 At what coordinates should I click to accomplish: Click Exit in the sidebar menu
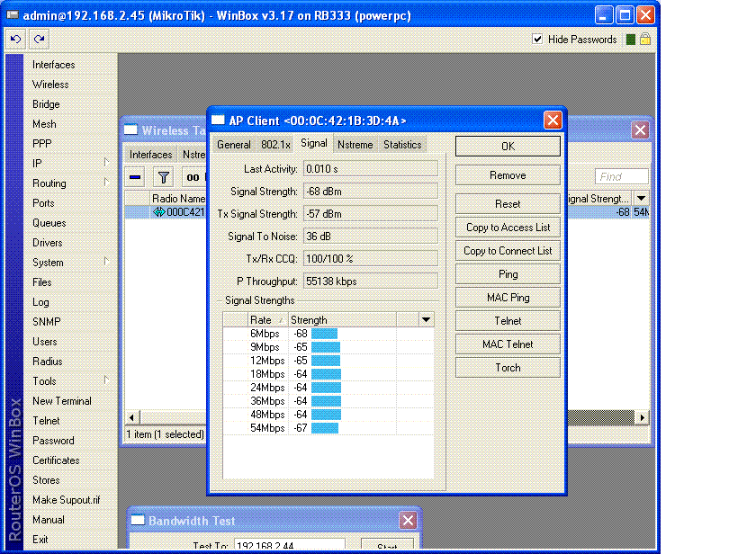(40, 540)
